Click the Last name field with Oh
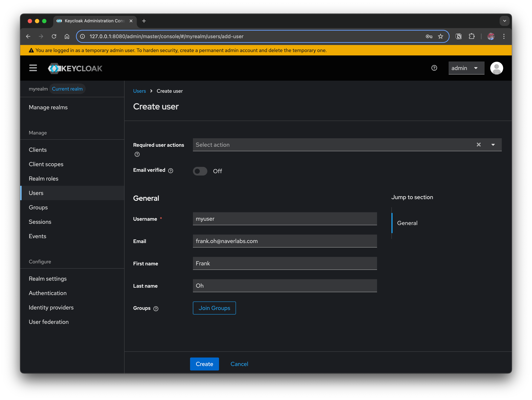The height and width of the screenshot is (400, 532). 285,286
